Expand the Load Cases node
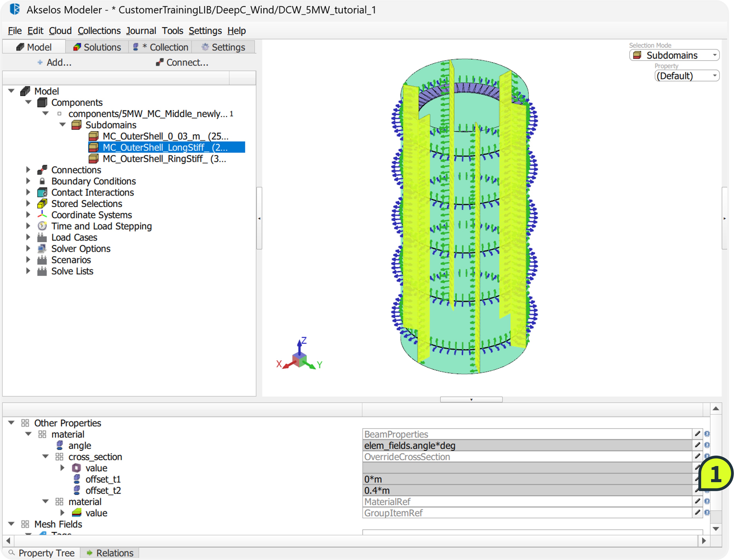 click(28, 237)
